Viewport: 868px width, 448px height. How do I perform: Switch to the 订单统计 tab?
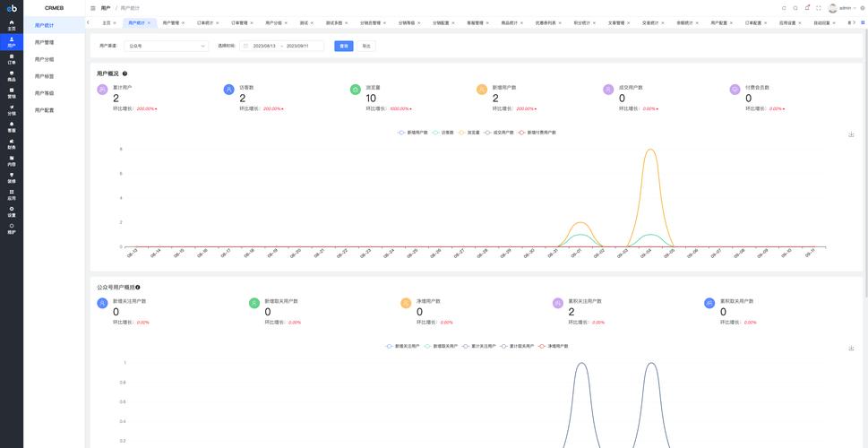(205, 22)
